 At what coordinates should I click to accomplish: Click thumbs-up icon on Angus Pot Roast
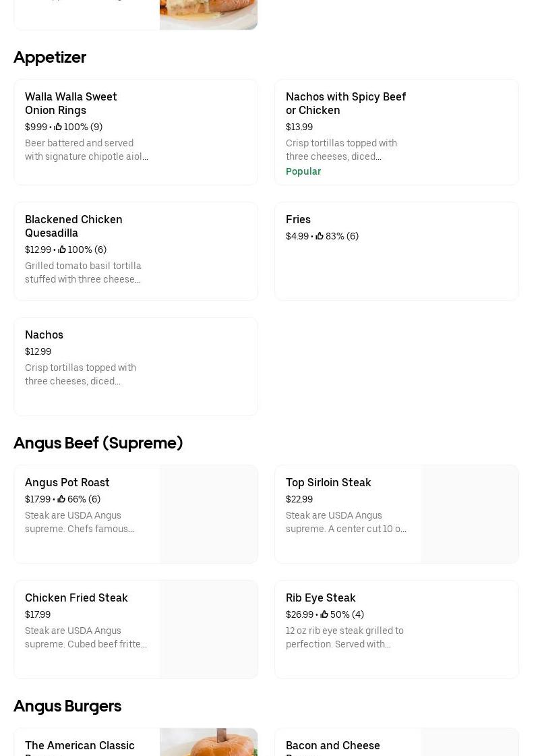[61, 499]
